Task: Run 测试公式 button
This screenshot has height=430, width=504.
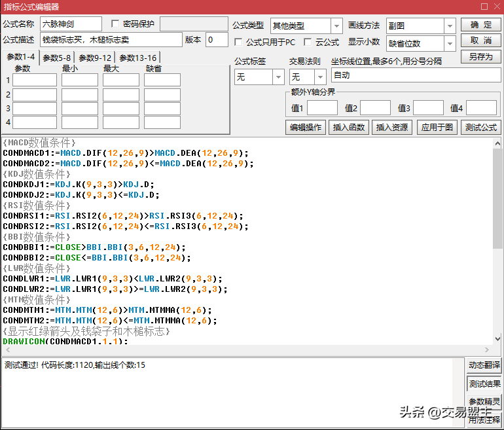Action: (x=481, y=127)
